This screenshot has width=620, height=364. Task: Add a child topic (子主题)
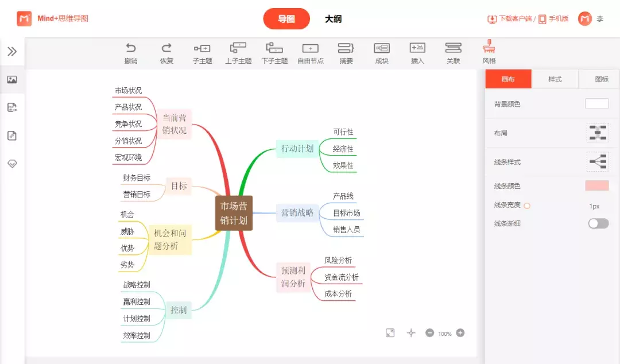(202, 49)
